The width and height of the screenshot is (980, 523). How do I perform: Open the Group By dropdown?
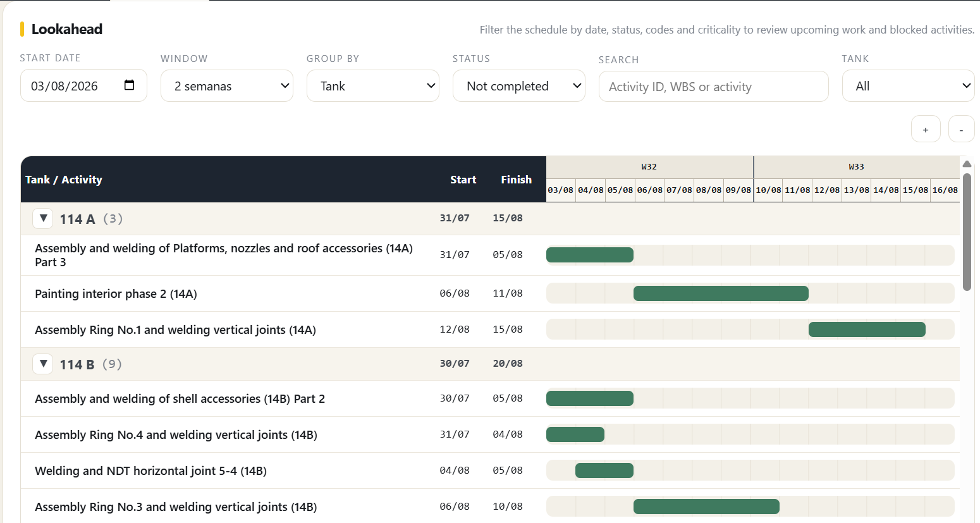point(373,86)
